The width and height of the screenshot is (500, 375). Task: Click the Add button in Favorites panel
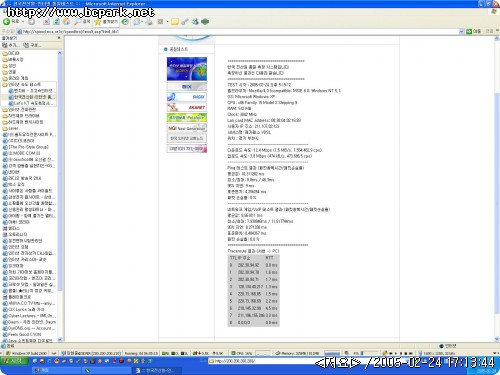click(x=11, y=45)
